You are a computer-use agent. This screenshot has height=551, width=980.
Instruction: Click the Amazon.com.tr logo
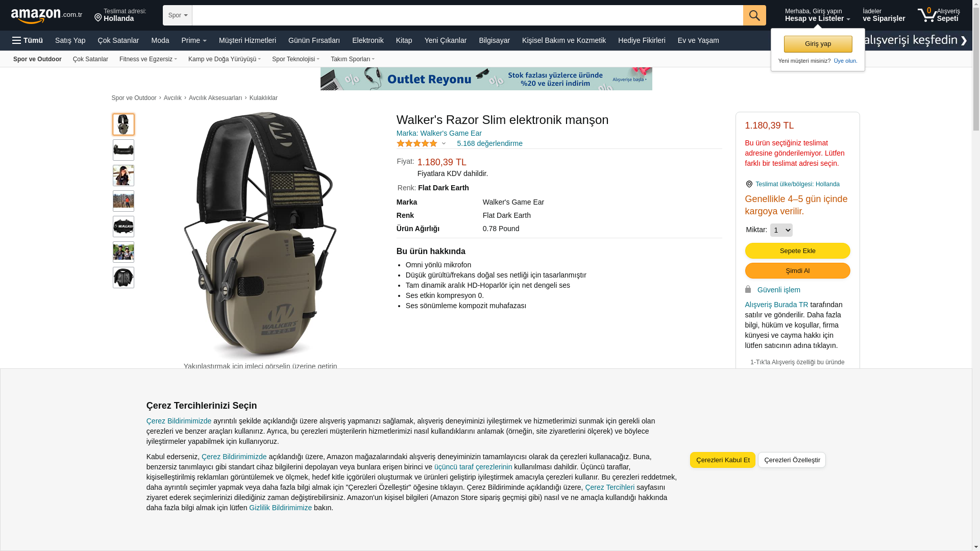click(46, 15)
